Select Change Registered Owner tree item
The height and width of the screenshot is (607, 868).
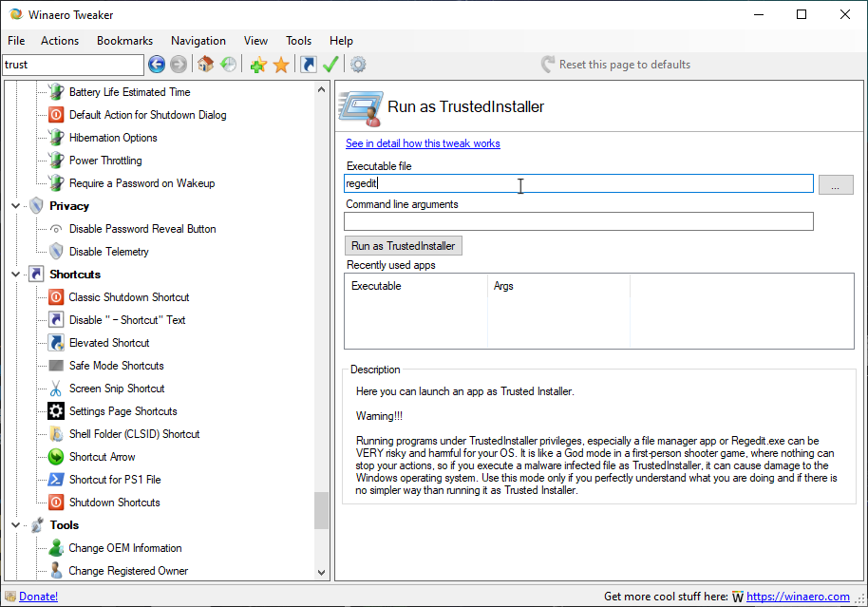128,571
